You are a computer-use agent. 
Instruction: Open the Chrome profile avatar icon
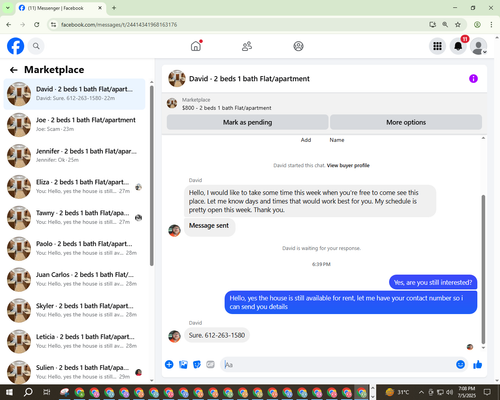click(x=477, y=24)
